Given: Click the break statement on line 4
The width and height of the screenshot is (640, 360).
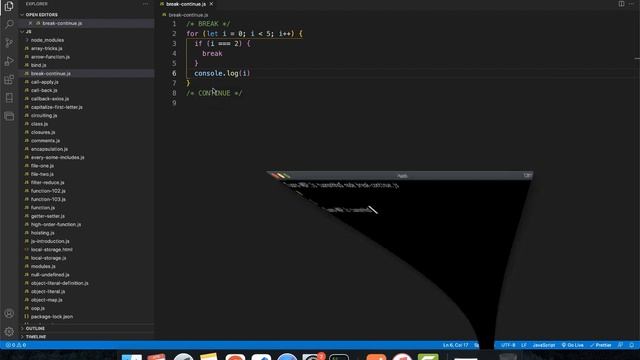Looking at the screenshot, I should point(212,53).
